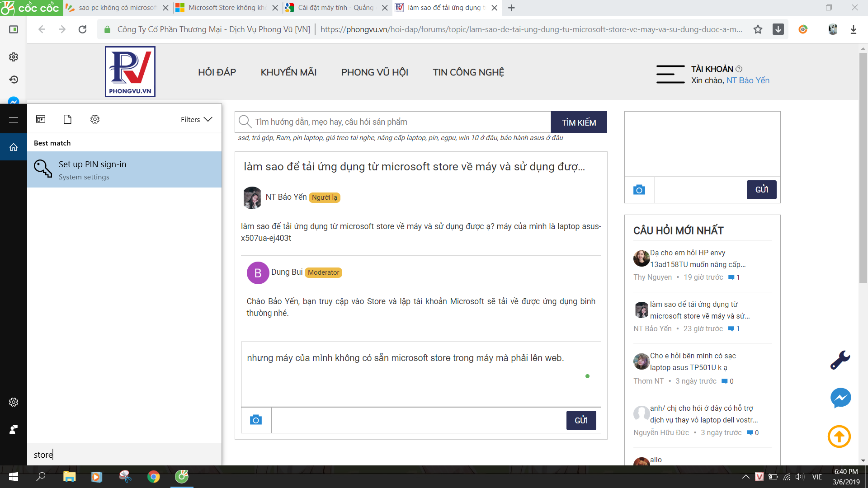Open browser downloads arrow icon
The width and height of the screenshot is (868, 488).
pyautogui.click(x=853, y=29)
